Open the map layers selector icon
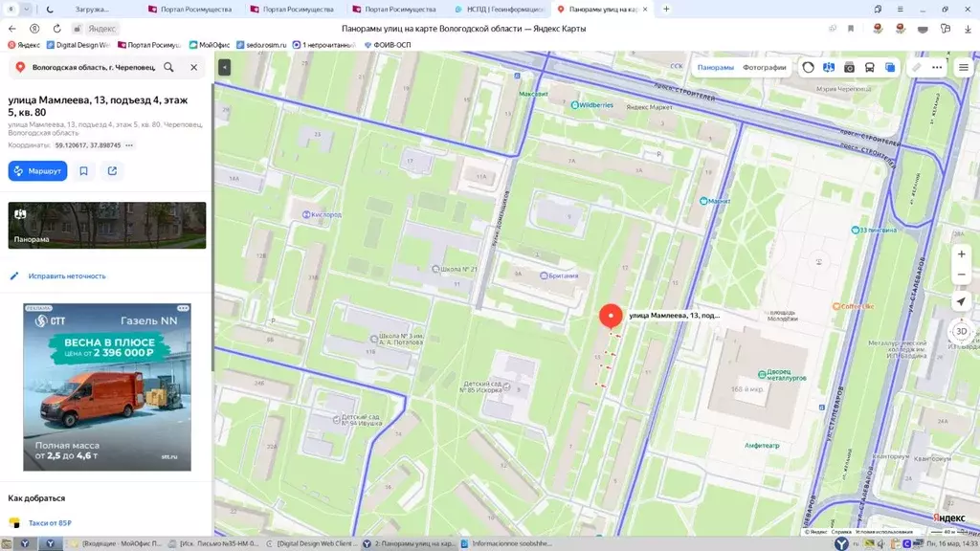Viewport: 980px width, 551px height. [890, 68]
